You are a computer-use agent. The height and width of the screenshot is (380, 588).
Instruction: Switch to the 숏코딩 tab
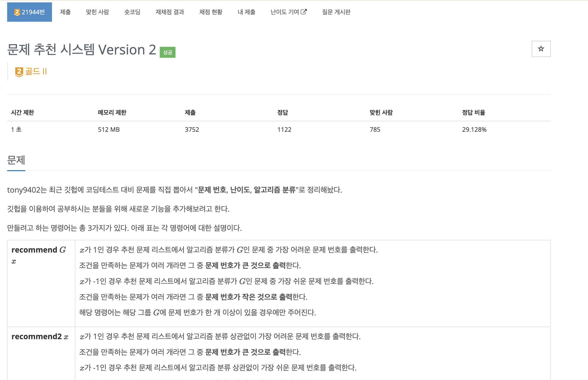[132, 12]
